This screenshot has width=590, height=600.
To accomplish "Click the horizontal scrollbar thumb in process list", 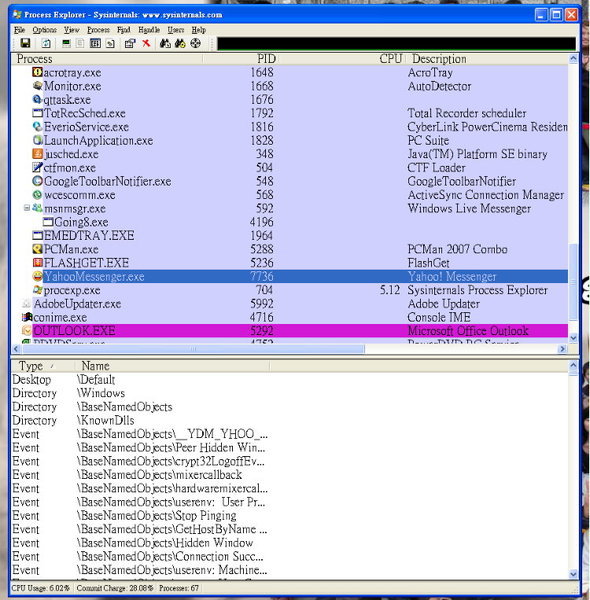I will click(x=192, y=349).
